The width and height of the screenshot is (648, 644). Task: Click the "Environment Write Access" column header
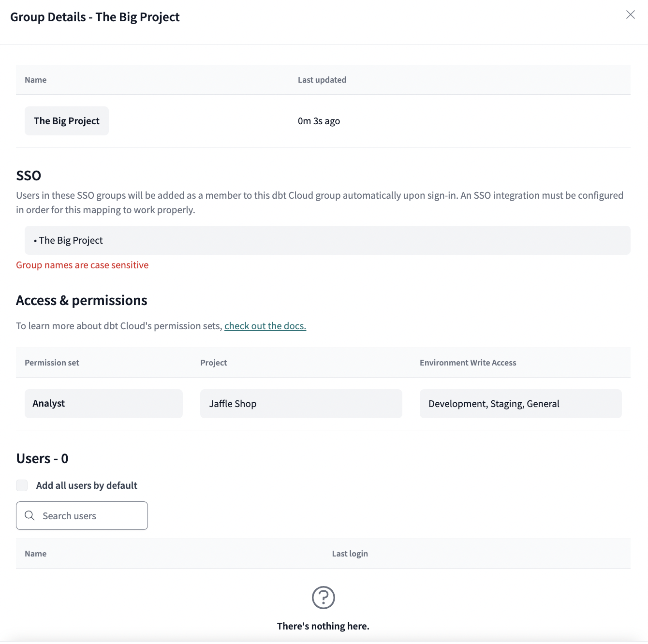468,363
